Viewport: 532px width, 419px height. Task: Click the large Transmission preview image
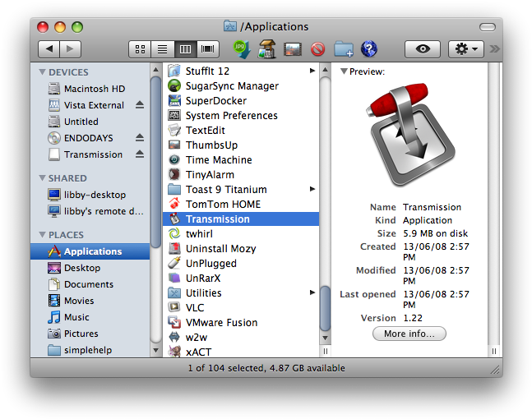tap(411, 134)
